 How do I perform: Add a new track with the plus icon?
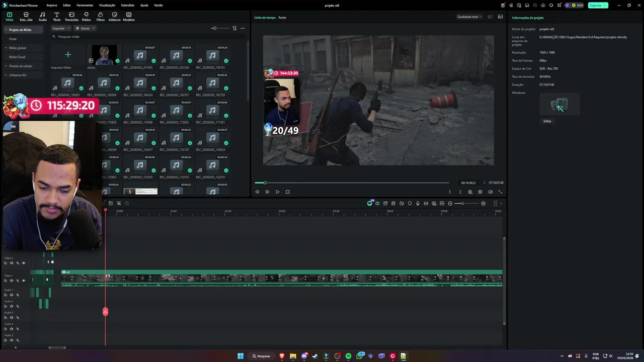(x=15, y=347)
